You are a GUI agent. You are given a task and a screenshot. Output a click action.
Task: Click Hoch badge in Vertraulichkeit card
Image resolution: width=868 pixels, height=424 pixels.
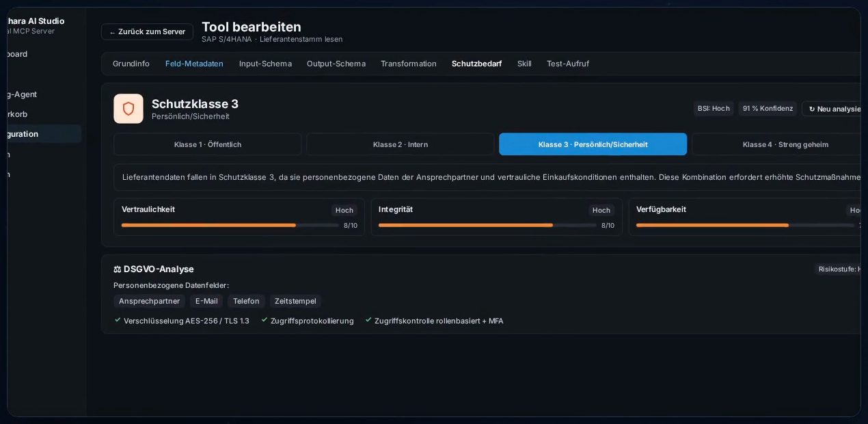(344, 210)
